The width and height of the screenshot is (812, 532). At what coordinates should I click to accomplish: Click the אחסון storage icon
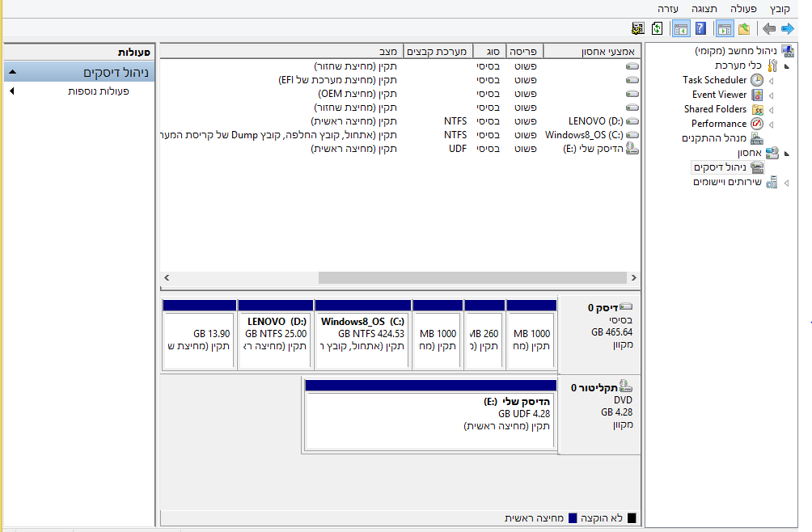(x=772, y=153)
